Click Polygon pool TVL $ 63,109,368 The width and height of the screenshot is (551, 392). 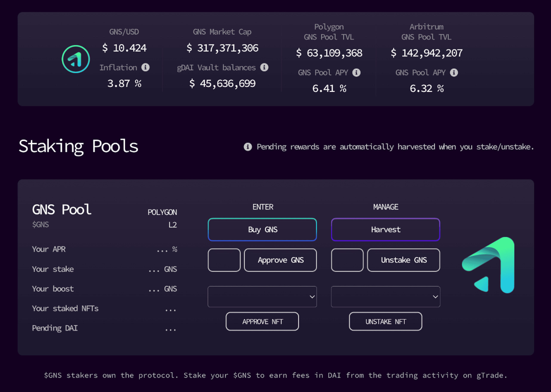pos(329,53)
